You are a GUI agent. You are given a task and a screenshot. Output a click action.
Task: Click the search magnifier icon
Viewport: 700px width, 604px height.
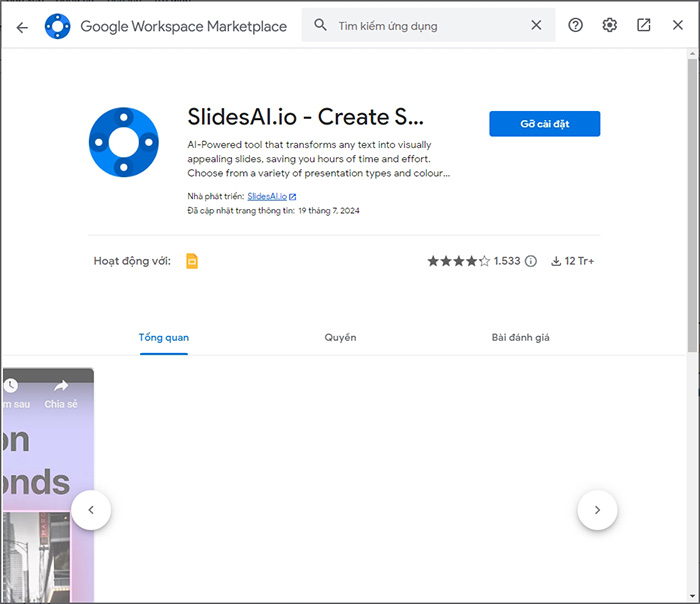(320, 25)
